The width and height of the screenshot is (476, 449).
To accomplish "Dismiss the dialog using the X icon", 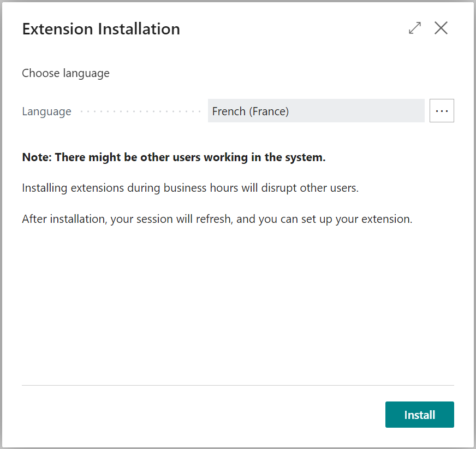I will (441, 28).
